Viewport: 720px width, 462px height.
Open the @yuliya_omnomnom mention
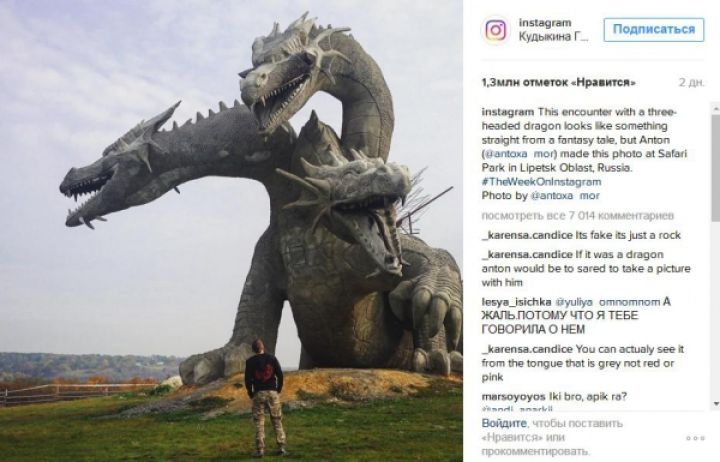pos(608,302)
